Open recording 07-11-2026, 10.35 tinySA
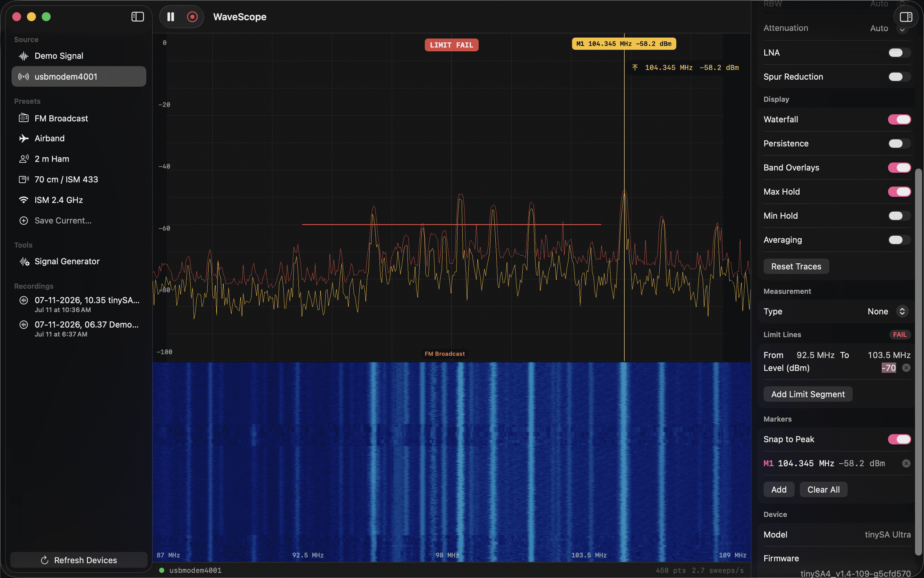The height and width of the screenshot is (578, 924). click(x=79, y=304)
